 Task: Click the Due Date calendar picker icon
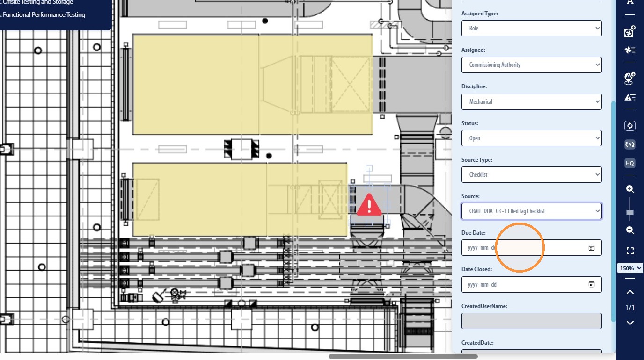pos(592,248)
